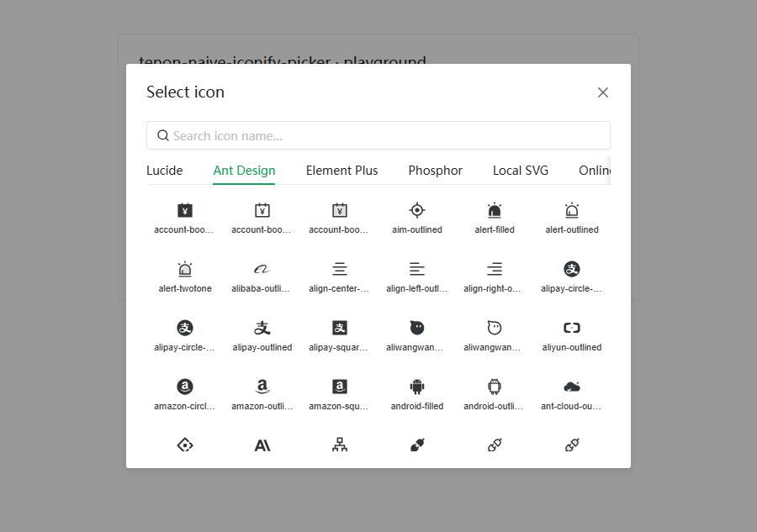This screenshot has height=532, width=757.
Task: Choose the aim-outlined crosshair icon
Action: point(417,210)
